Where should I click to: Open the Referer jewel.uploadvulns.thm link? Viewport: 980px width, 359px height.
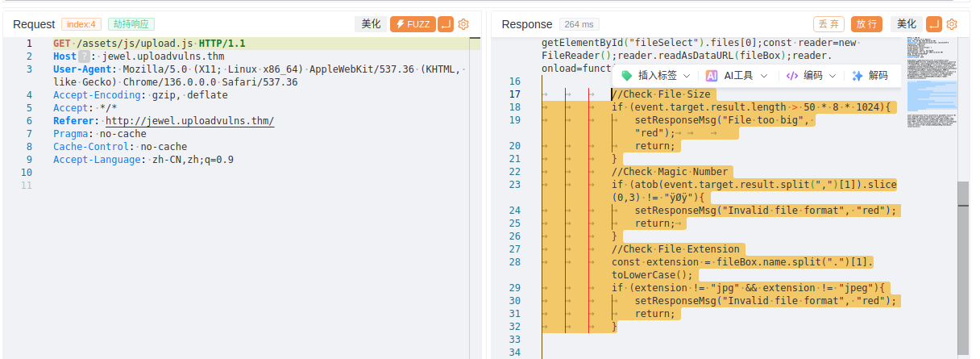pyautogui.click(x=189, y=121)
